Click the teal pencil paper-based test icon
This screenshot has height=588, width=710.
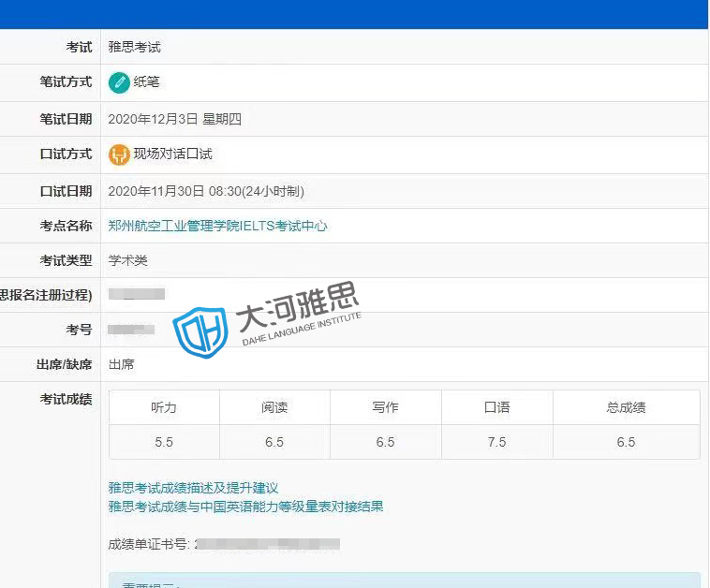pyautogui.click(x=119, y=82)
